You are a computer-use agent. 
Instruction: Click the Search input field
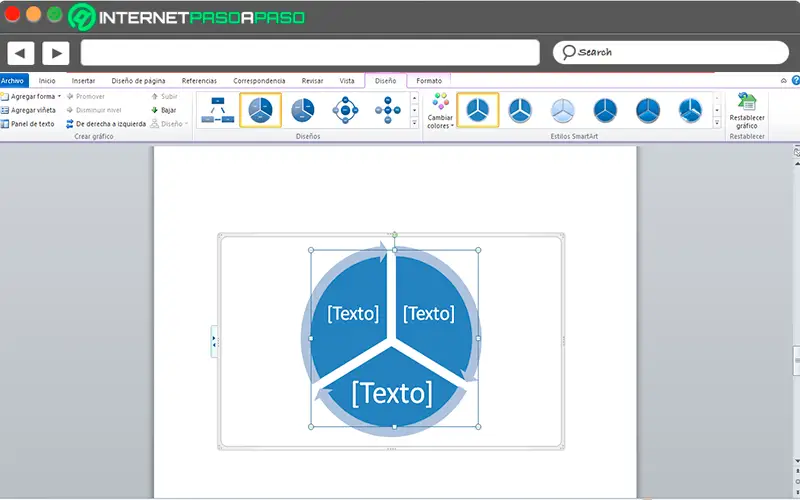click(x=670, y=53)
